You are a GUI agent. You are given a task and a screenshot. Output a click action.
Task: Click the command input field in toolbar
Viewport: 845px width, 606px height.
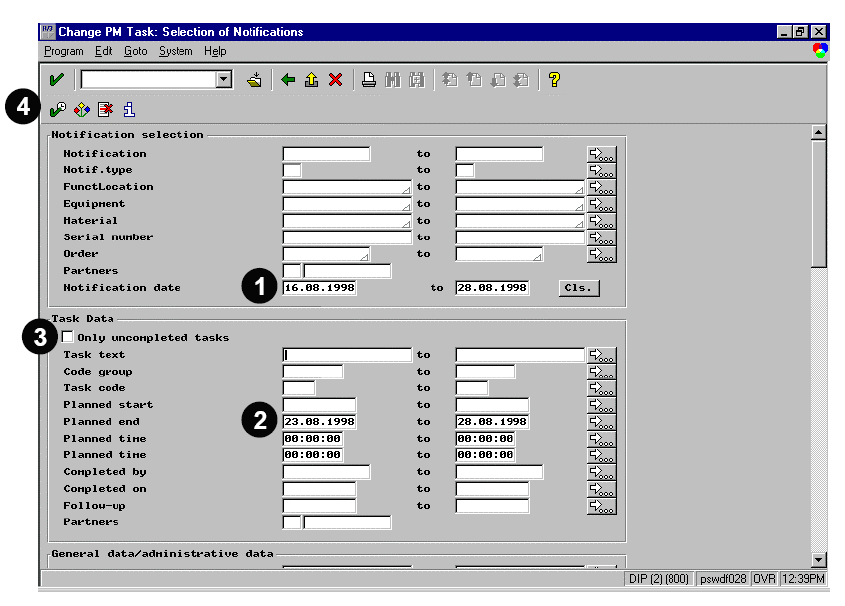[149, 80]
